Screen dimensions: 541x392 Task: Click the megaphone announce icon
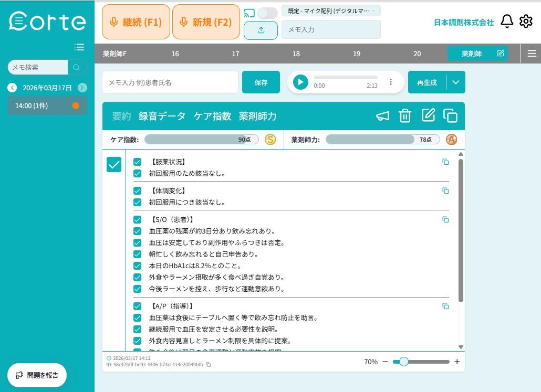(382, 115)
